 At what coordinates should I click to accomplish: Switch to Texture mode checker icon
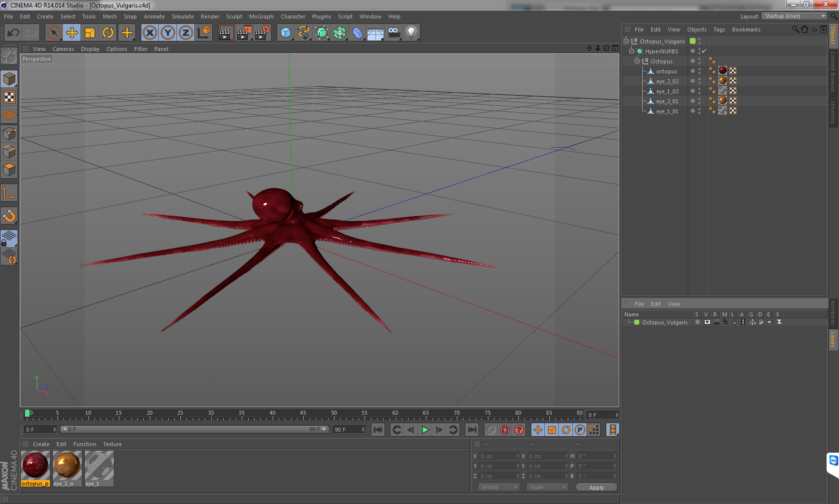pyautogui.click(x=9, y=97)
